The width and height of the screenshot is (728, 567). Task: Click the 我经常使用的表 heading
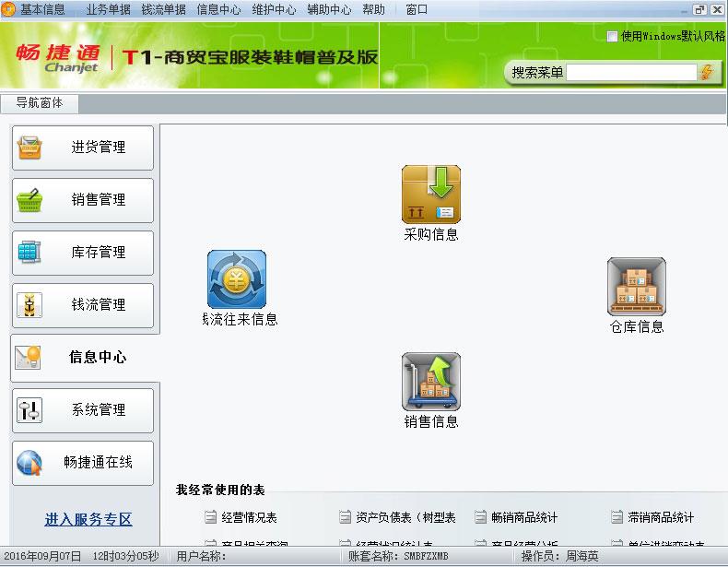coord(220,490)
